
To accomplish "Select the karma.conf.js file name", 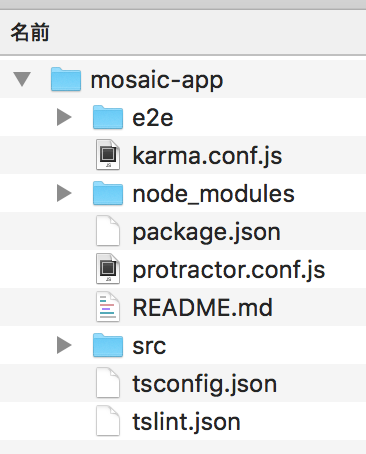I will pos(207,156).
